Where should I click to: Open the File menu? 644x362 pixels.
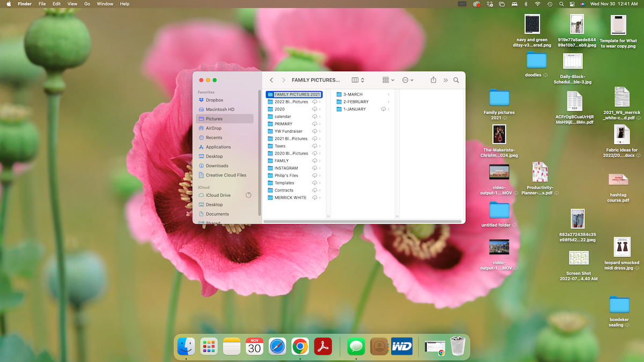(41, 4)
